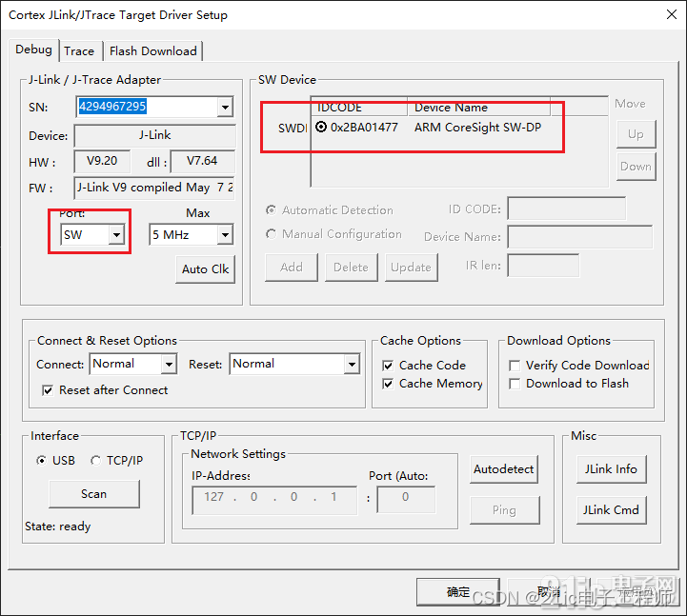This screenshot has height=616, width=687.
Task: Choose Manual Configuration radio option
Action: pos(272,234)
